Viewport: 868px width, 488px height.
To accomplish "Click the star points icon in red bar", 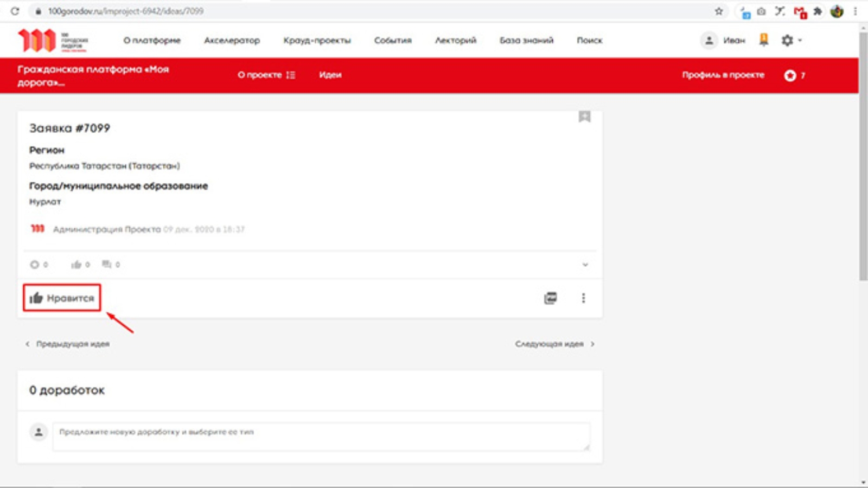I will pos(790,75).
